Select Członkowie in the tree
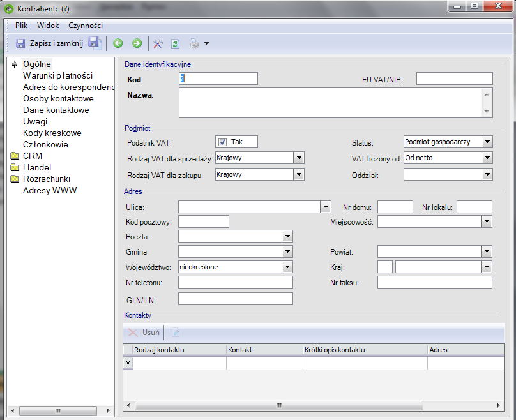516x420 pixels. (x=45, y=145)
